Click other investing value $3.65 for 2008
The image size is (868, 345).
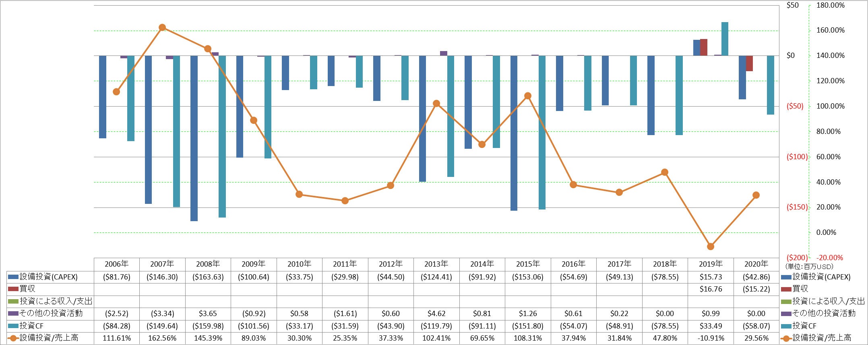point(208,314)
